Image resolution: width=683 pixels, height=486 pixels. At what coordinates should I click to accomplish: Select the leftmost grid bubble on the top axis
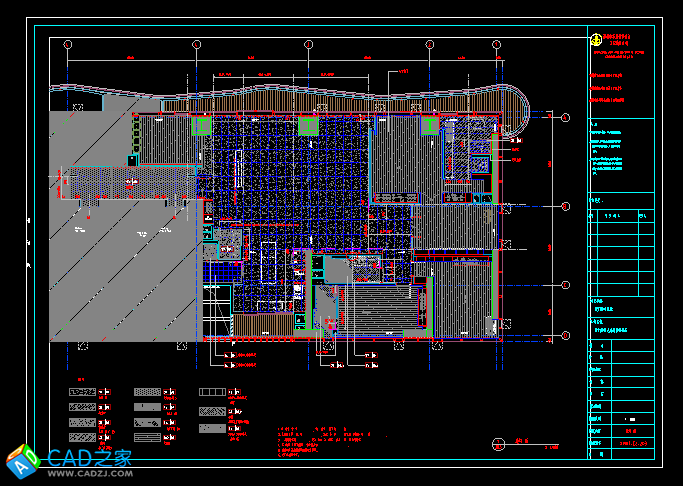point(67,45)
